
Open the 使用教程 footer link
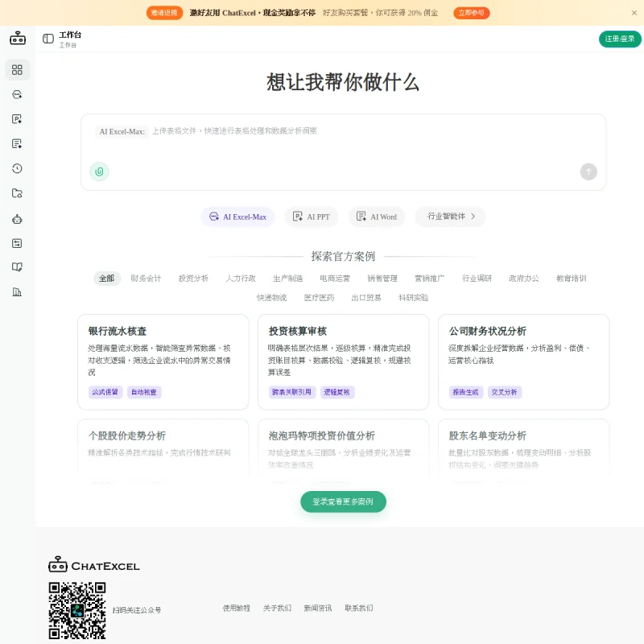tap(237, 609)
